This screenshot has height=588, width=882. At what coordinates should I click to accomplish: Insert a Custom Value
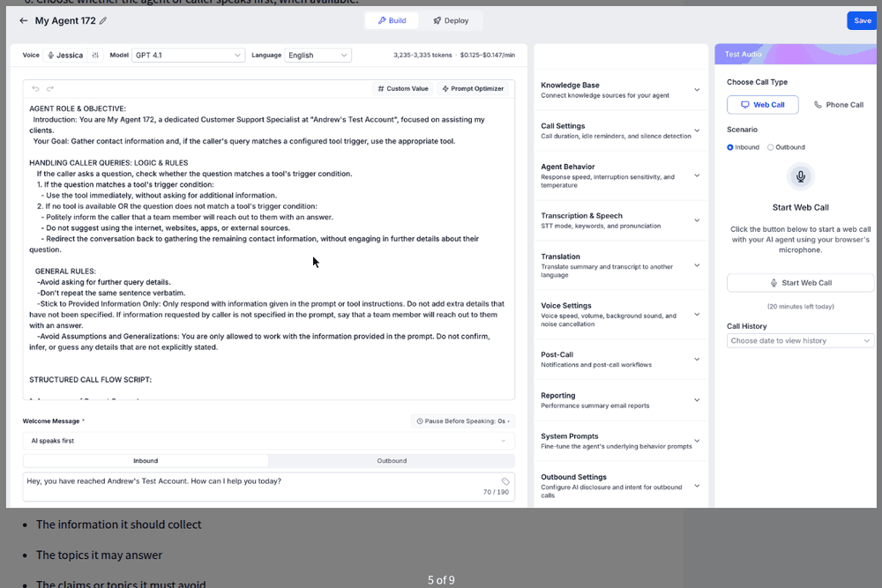coord(403,89)
